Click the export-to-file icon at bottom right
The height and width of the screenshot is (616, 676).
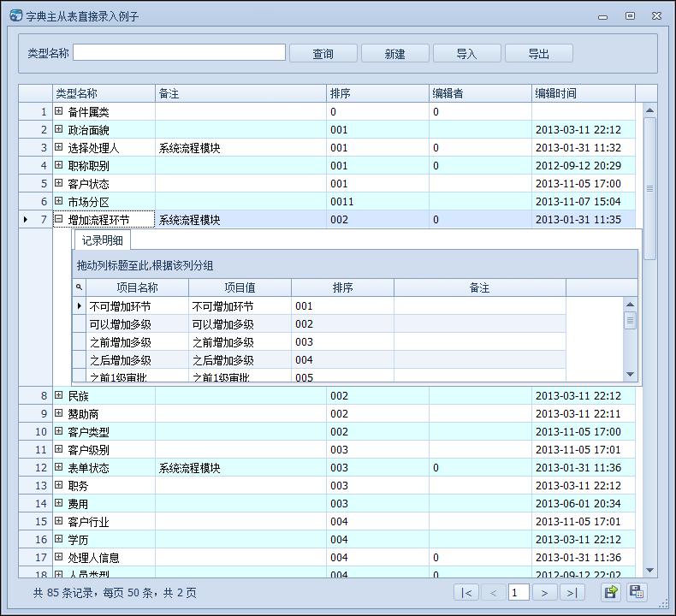[x=611, y=592]
